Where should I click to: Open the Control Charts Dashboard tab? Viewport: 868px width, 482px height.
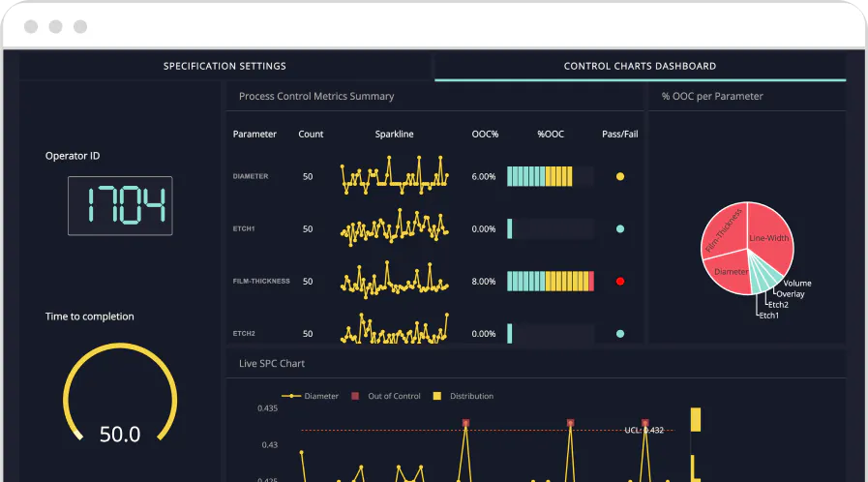pyautogui.click(x=640, y=66)
